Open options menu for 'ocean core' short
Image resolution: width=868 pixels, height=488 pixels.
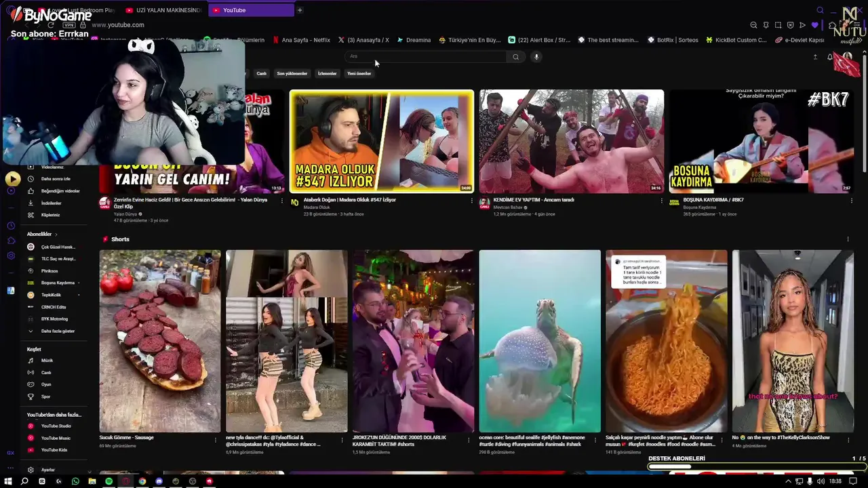(595, 440)
